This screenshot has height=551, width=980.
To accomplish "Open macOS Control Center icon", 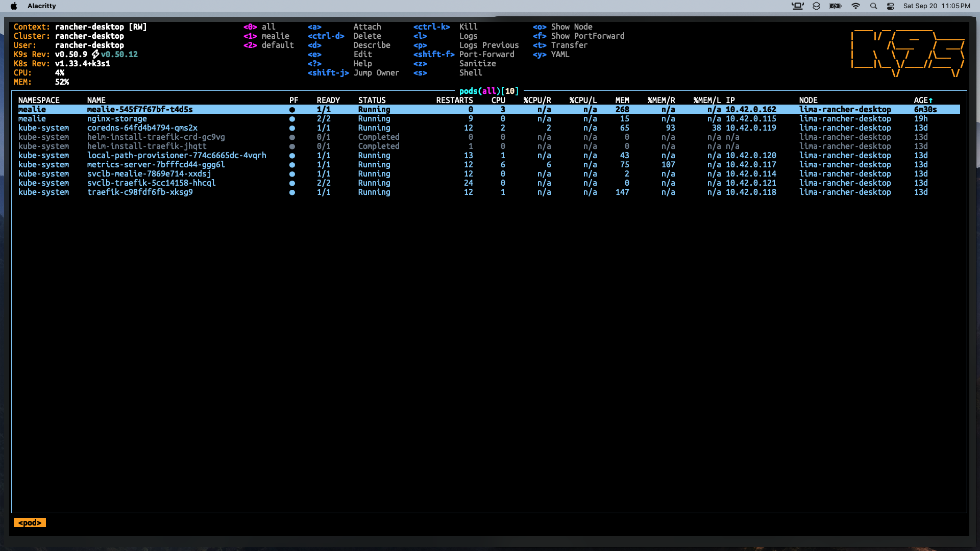I will coord(890,6).
